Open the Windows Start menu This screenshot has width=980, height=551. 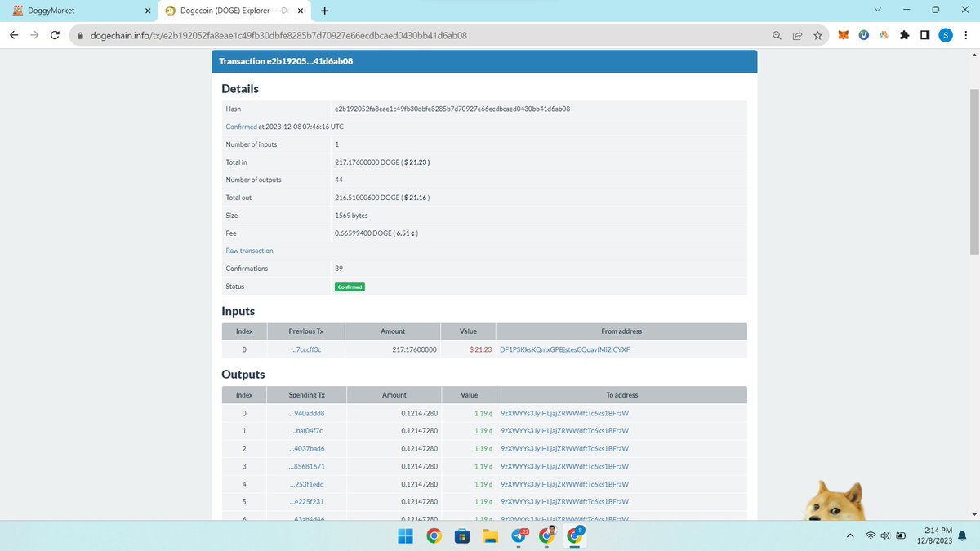click(x=407, y=536)
